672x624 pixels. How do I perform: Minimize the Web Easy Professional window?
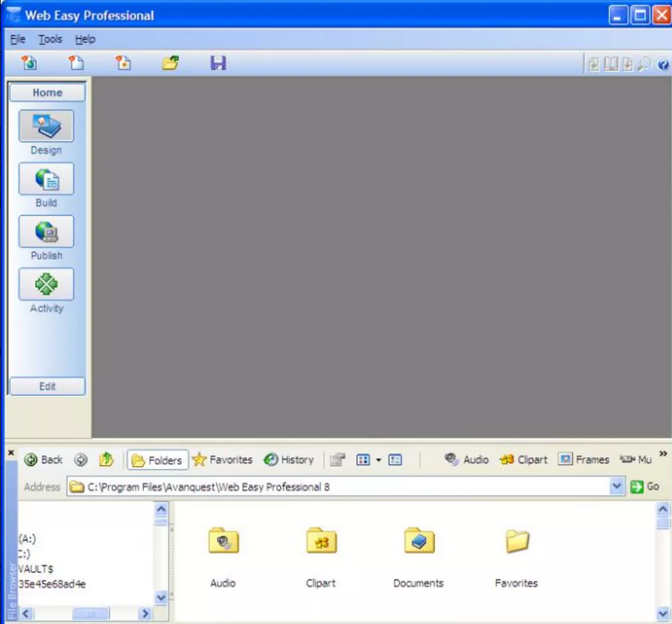click(618, 15)
